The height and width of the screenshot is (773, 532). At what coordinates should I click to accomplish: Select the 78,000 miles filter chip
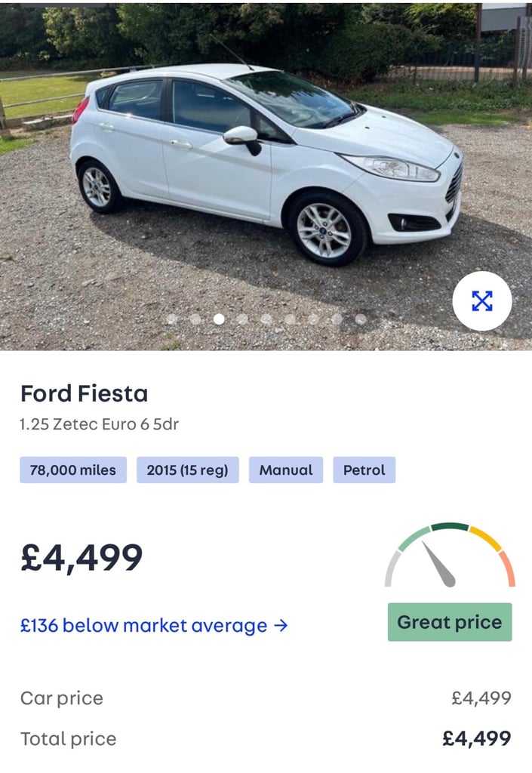(72, 470)
